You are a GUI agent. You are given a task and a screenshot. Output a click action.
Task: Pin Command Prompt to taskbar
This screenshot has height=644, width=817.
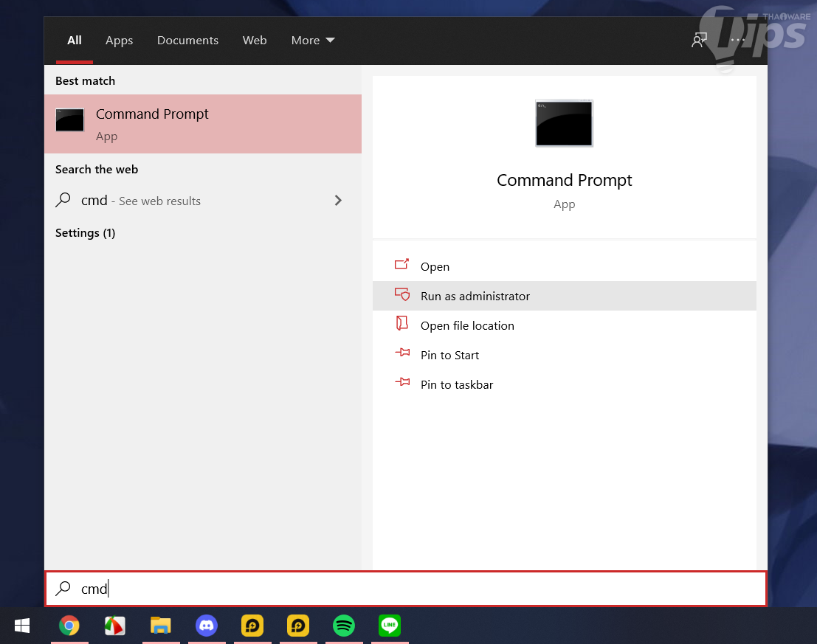[456, 384]
